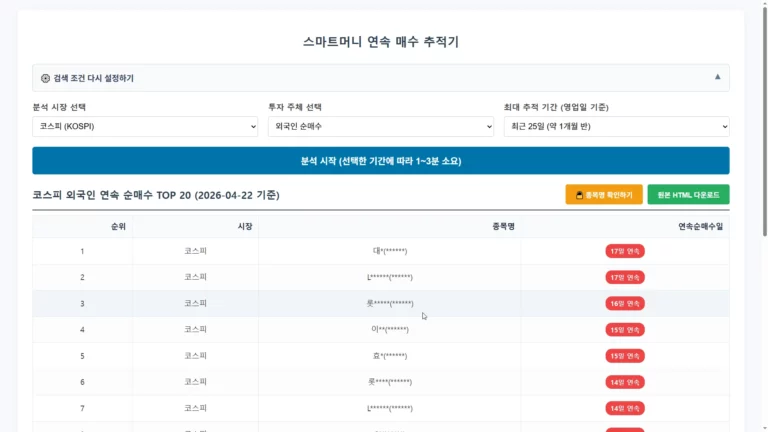Click rank number 5 cell

coord(82,356)
